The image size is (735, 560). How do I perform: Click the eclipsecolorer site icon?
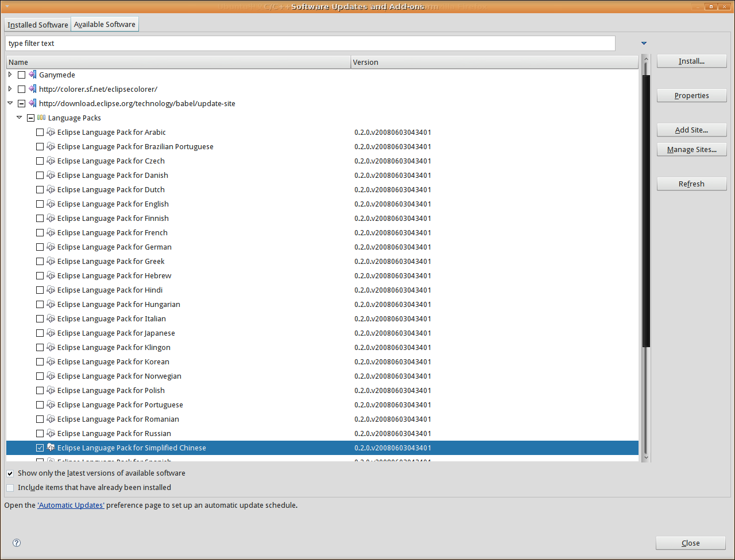point(33,89)
